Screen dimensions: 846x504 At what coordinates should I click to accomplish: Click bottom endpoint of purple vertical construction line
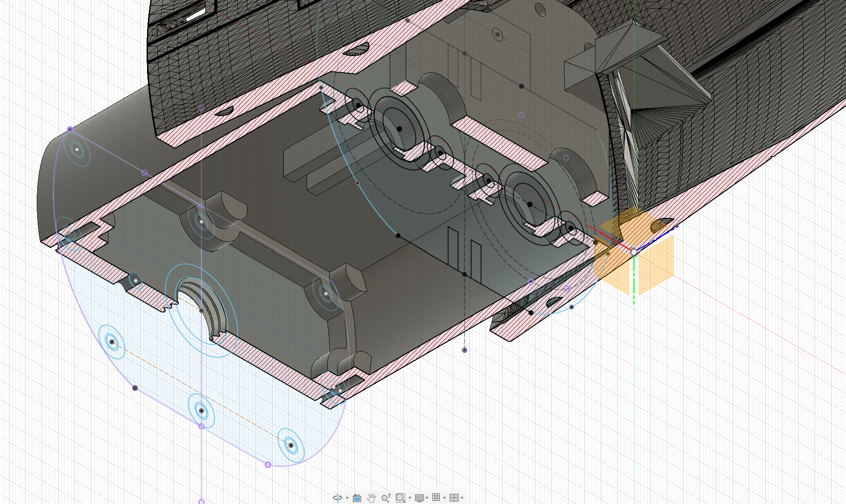(x=201, y=502)
